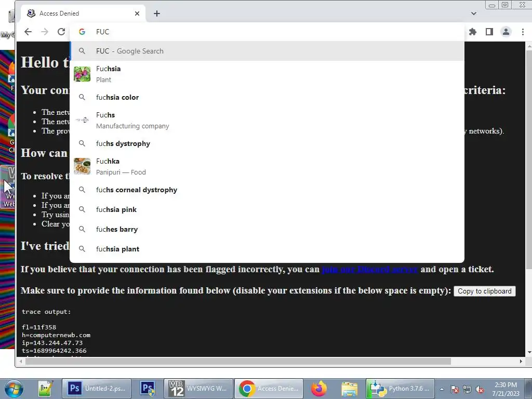Click the h=computernewb.com trace line
Image resolution: width=532 pixels, height=399 pixels.
56,335
